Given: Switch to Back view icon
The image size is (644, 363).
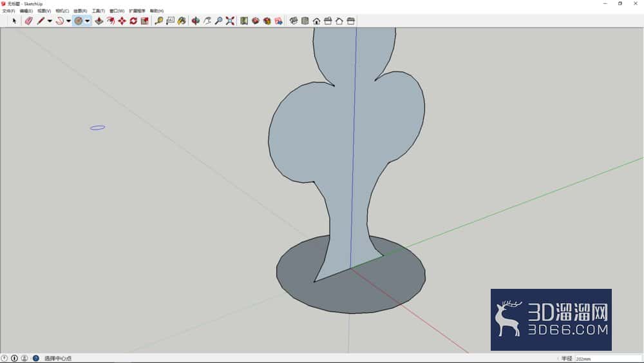Looking at the screenshot, I should coord(339,21).
